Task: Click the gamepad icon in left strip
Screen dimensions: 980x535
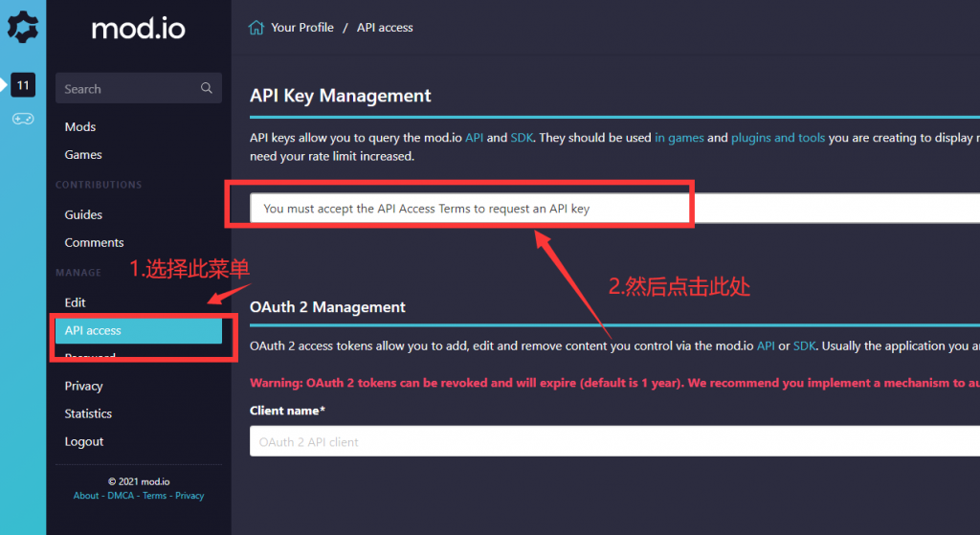Action: pos(23,119)
